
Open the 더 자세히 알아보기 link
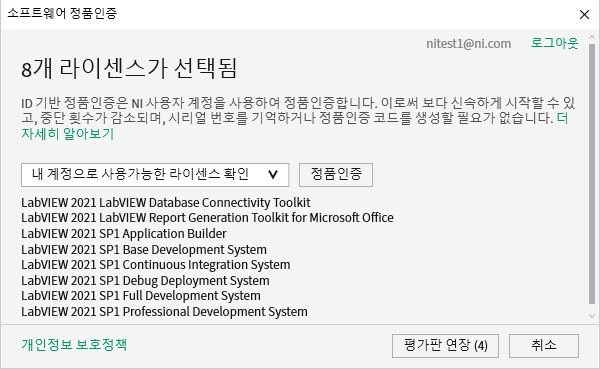pos(68,134)
